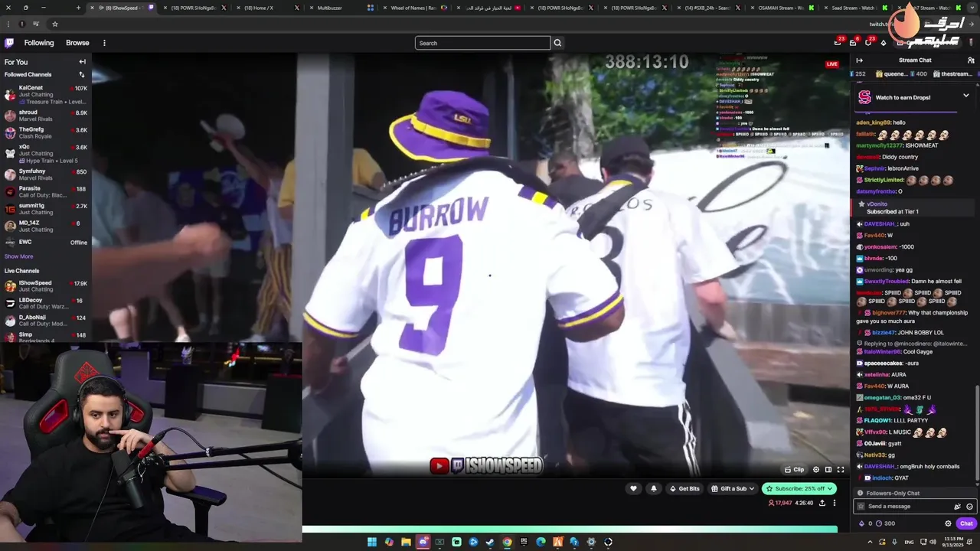Click the Twitch search field

point(482,43)
